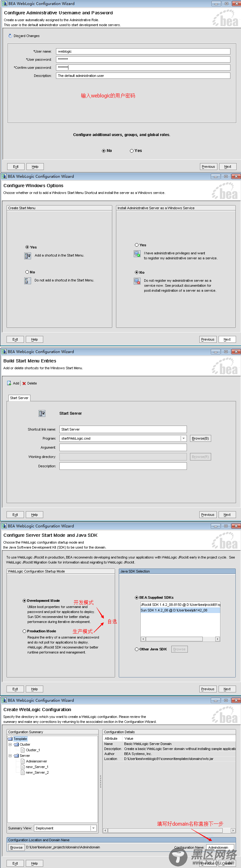The height and width of the screenshot is (868, 241).
Task: Click the Description field 'The default administration user'
Action: (x=143, y=75)
